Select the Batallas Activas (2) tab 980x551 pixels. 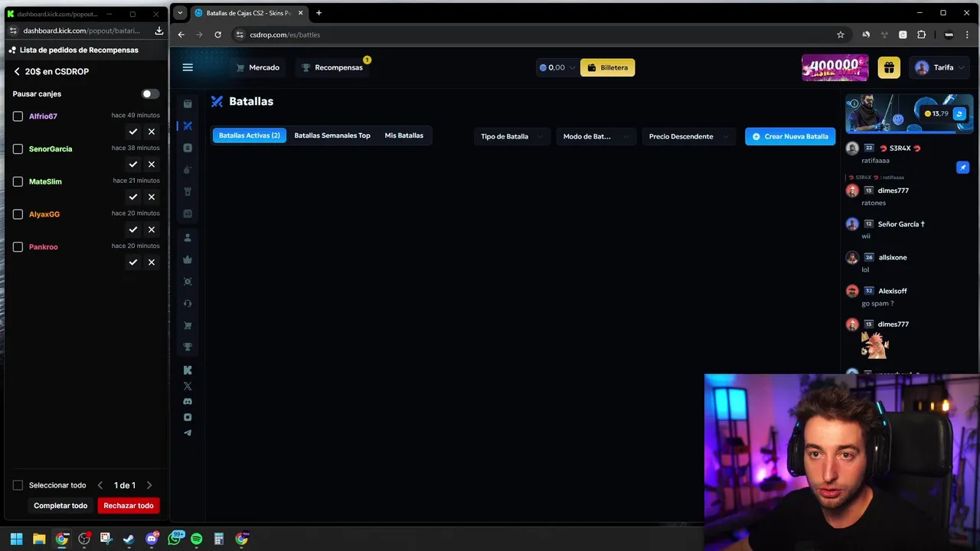(x=250, y=135)
